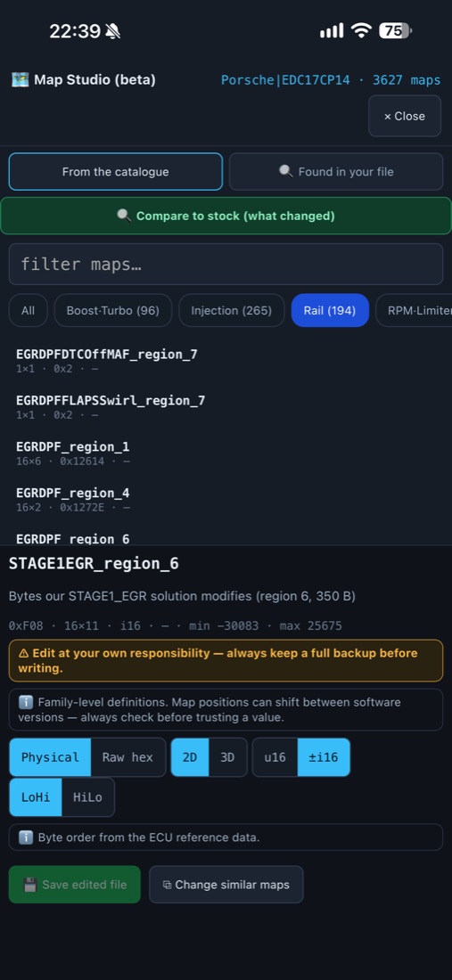This screenshot has height=980, width=452.
Task: Switch value display to Raw hex
Action: pos(127,757)
